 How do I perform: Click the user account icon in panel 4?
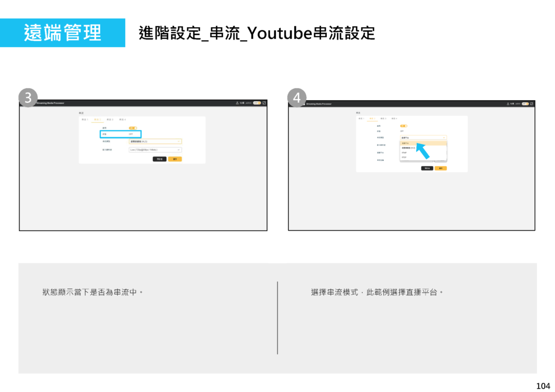(508, 103)
